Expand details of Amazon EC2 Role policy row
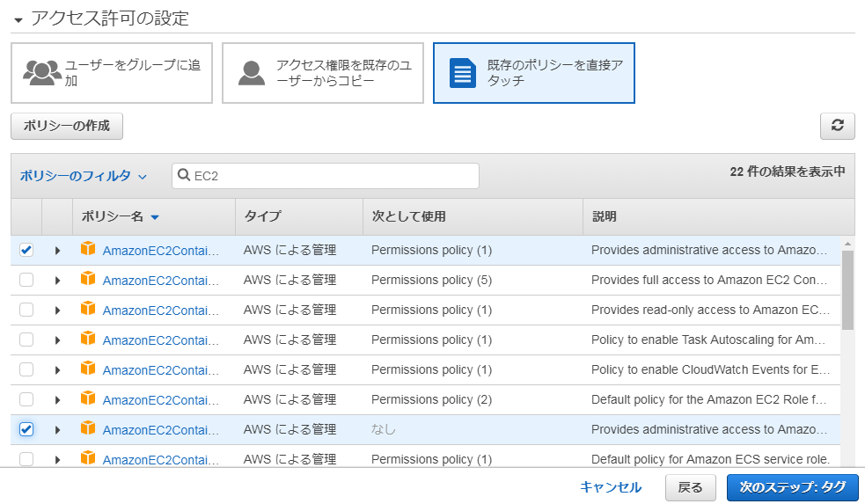Image resolution: width=865 pixels, height=504 pixels. point(57,399)
